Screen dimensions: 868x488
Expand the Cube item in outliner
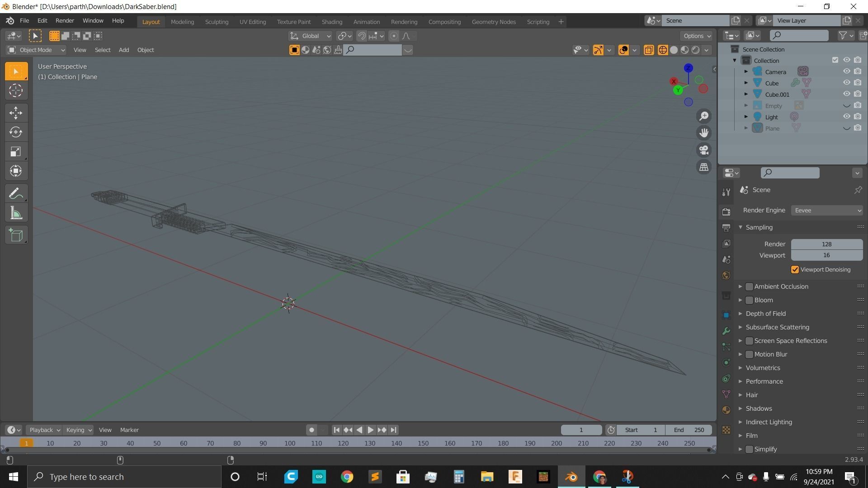coord(746,83)
